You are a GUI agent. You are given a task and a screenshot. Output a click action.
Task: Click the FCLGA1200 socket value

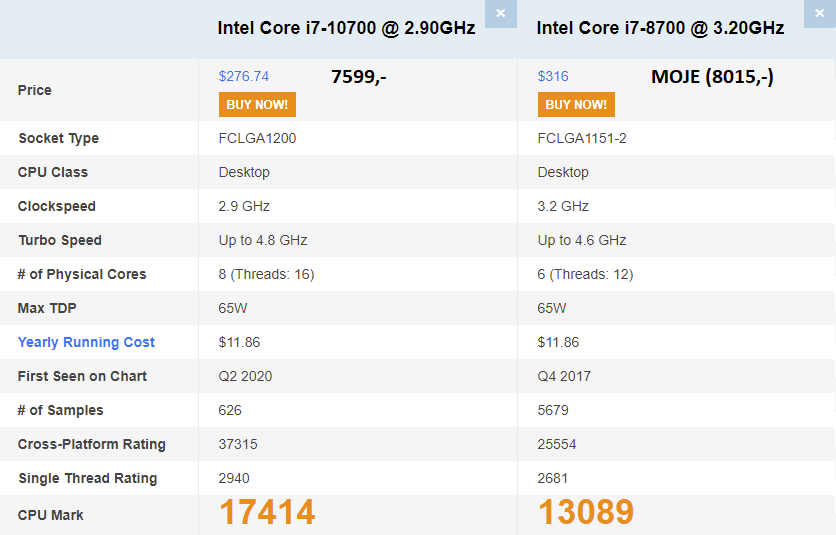click(x=257, y=138)
